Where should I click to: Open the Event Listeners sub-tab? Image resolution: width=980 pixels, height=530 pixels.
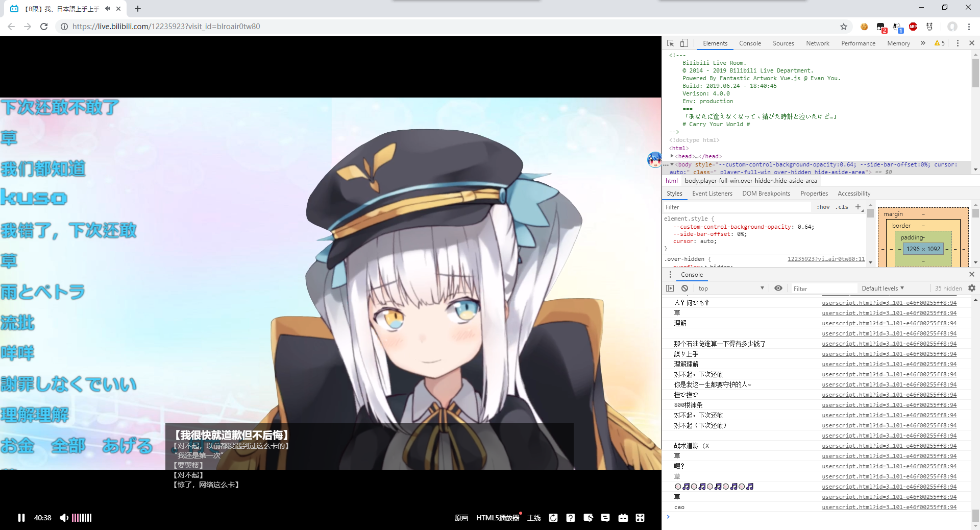(712, 194)
